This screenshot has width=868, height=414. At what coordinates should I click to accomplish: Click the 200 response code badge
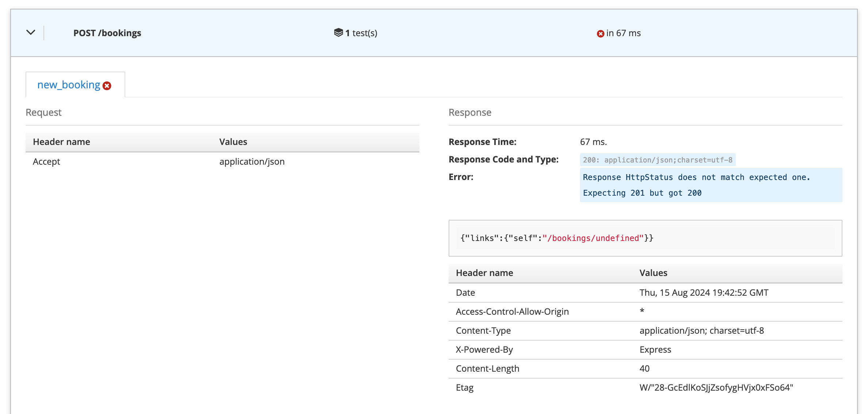tap(657, 160)
